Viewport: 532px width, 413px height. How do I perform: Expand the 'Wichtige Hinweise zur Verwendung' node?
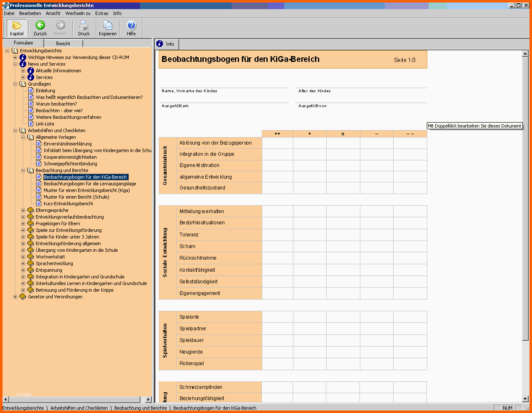pyautogui.click(x=15, y=57)
